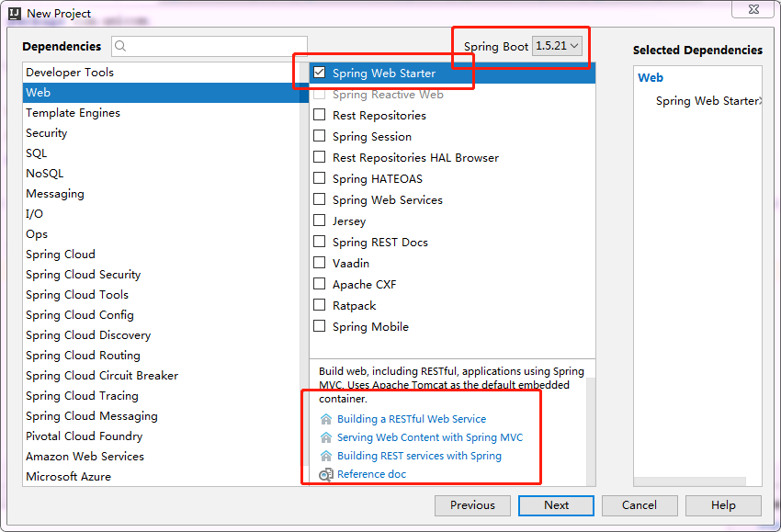The width and height of the screenshot is (781, 532).
Task: Remove Spring Web Starter from selected dependencies
Action: tap(760, 101)
